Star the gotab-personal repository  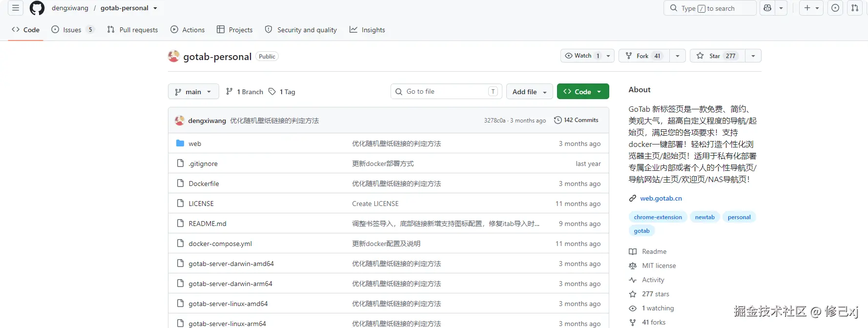[718, 56]
